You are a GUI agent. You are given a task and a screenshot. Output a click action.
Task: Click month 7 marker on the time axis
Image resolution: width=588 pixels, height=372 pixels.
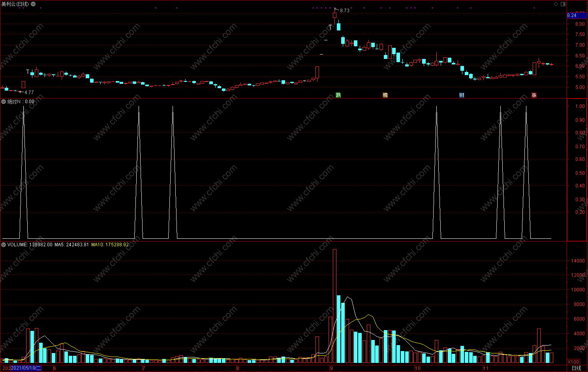[144, 368]
